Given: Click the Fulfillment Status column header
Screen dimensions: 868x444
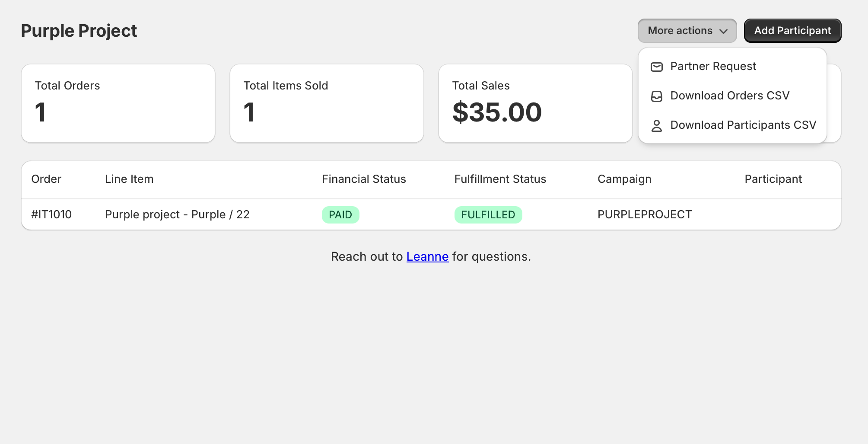Looking at the screenshot, I should click(500, 179).
